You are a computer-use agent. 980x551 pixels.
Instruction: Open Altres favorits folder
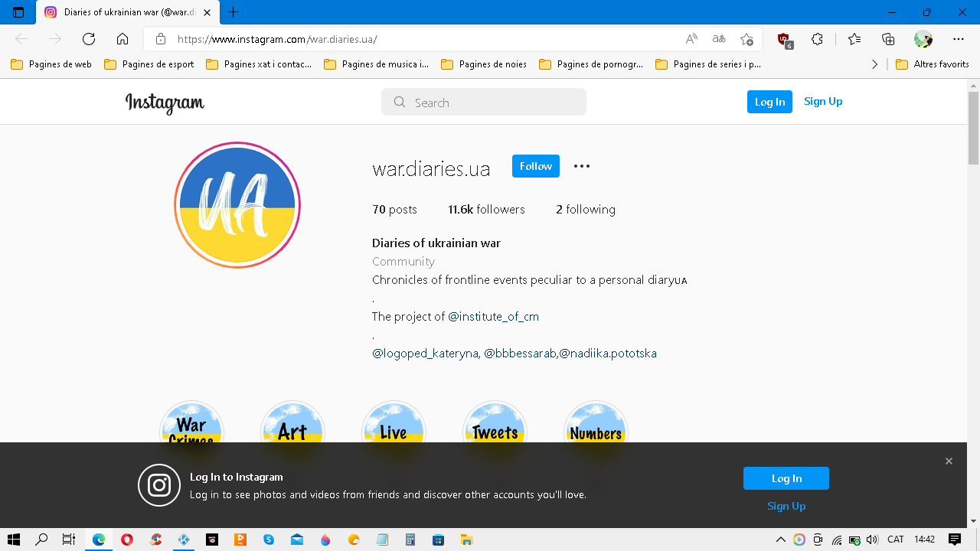933,64
